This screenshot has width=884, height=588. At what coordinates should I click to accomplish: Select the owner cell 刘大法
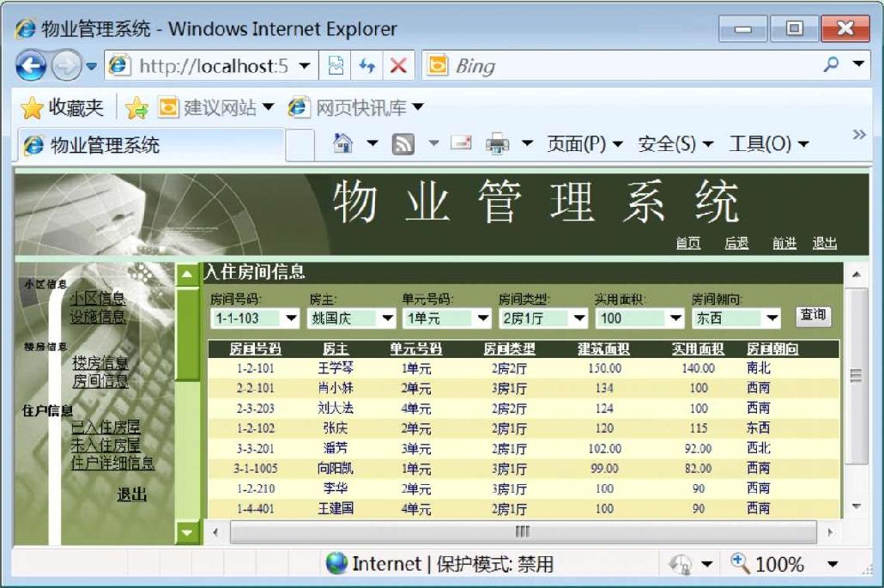pyautogui.click(x=336, y=408)
